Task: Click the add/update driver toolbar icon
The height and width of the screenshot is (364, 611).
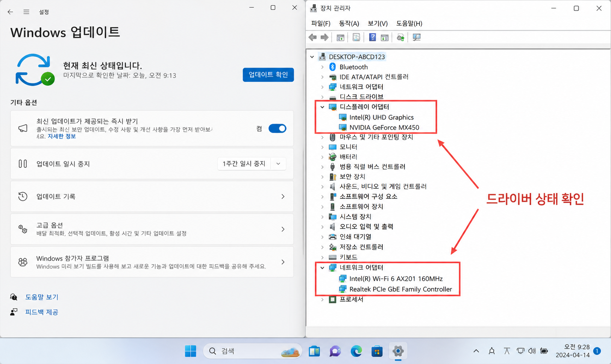Action: [x=400, y=37]
